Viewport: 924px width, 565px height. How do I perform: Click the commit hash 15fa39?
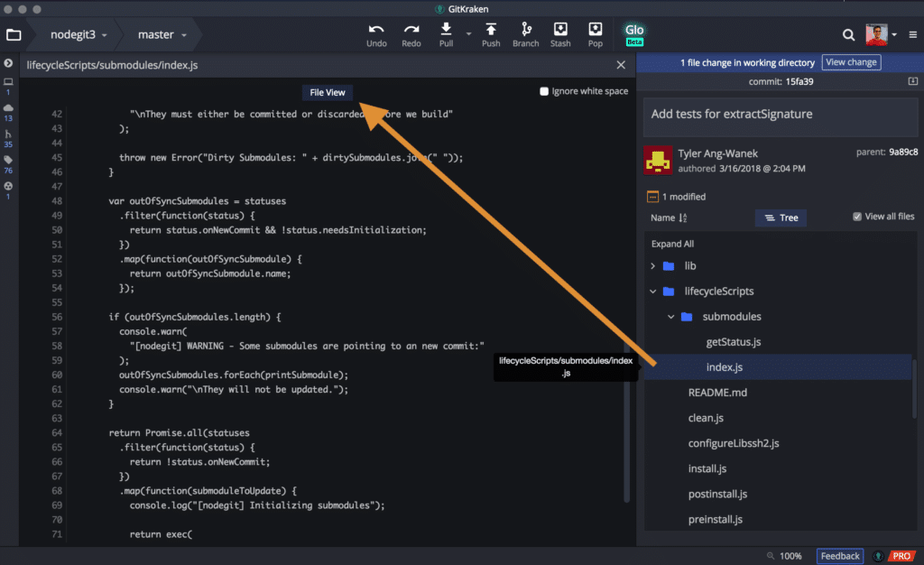click(x=799, y=82)
